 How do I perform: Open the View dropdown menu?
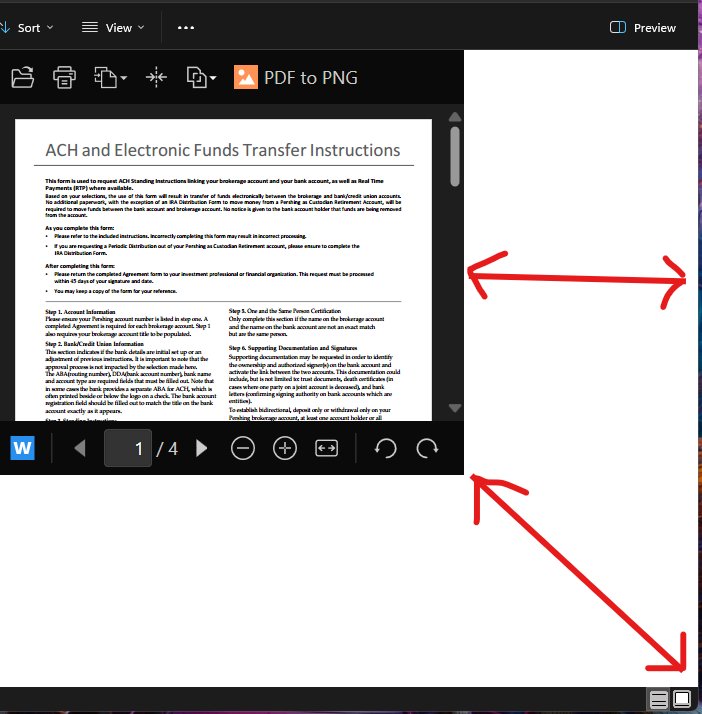tap(113, 28)
